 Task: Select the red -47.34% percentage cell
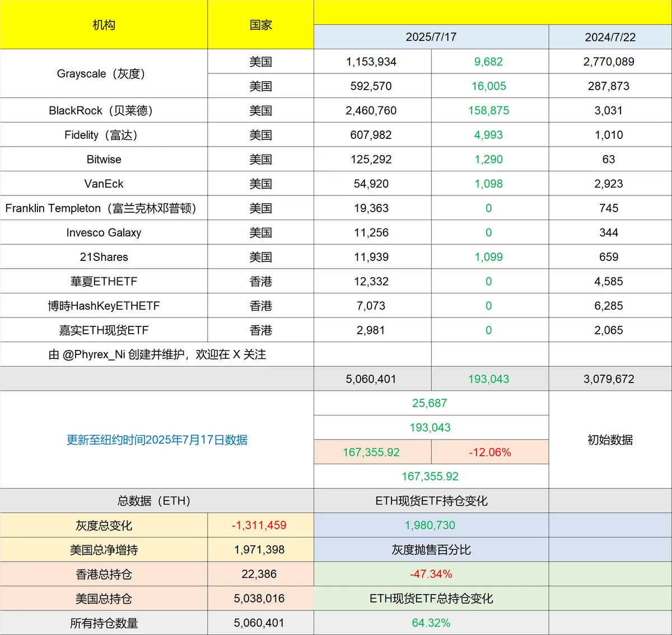[430, 574]
